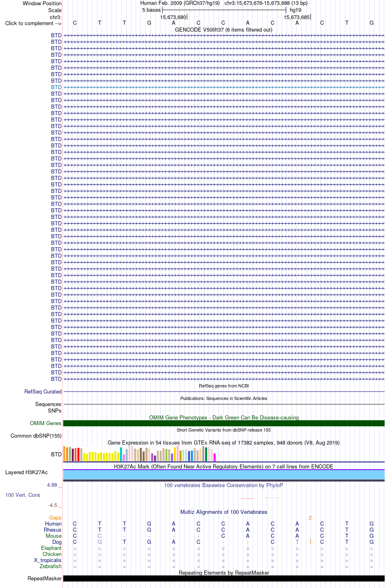This screenshot has height=588, width=385.
Task: Click the 'Dog' alignment row label
Action: click(57, 542)
